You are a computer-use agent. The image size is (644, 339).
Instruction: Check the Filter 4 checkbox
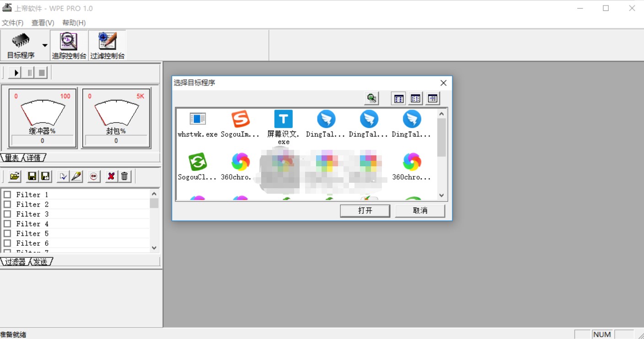pyautogui.click(x=7, y=224)
